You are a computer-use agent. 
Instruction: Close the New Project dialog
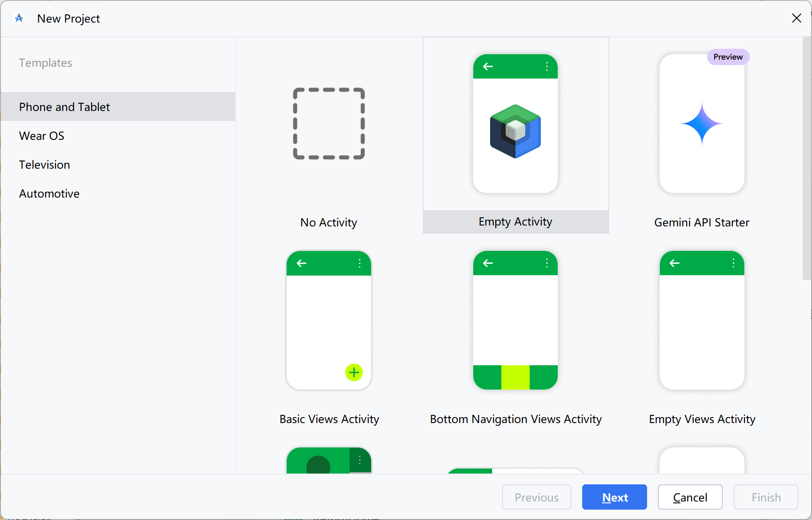[x=797, y=18]
